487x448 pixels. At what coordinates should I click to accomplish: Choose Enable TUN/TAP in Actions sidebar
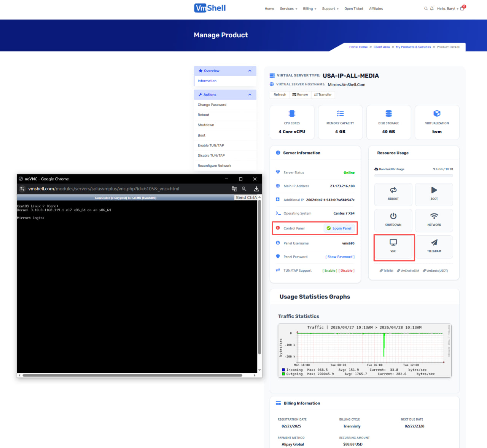pos(225,145)
